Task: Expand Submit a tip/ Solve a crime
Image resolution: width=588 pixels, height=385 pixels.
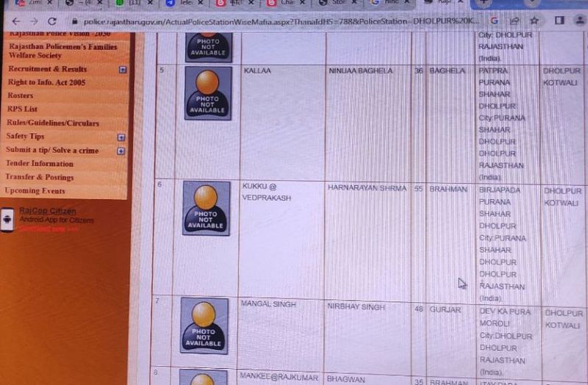Action: tap(121, 151)
